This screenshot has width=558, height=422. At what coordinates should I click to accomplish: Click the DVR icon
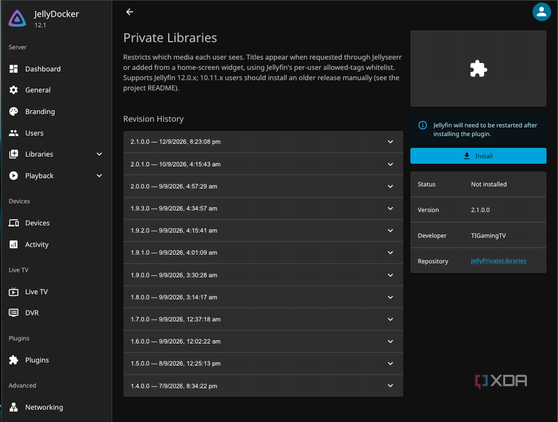click(14, 313)
